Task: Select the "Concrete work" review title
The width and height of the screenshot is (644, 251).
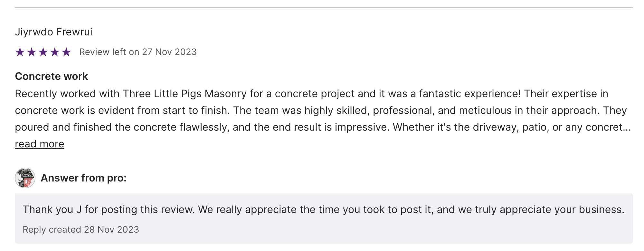Action: coord(52,76)
